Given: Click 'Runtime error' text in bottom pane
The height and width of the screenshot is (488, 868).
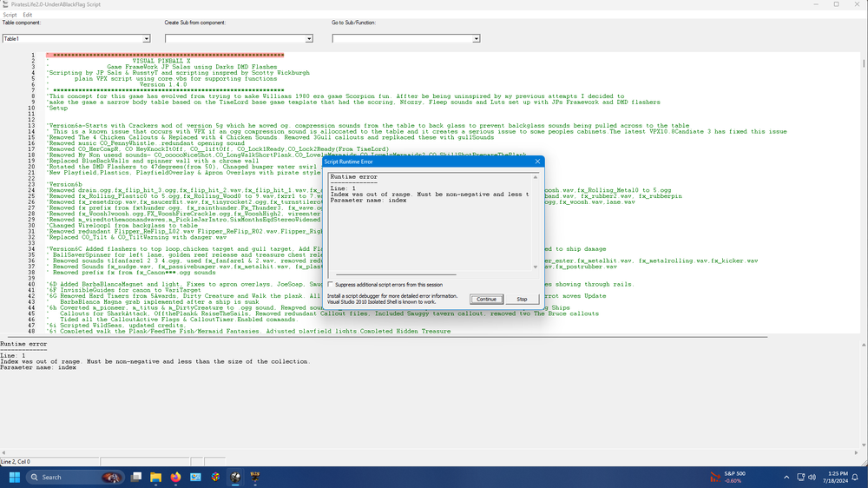Looking at the screenshot, I should (23, 344).
